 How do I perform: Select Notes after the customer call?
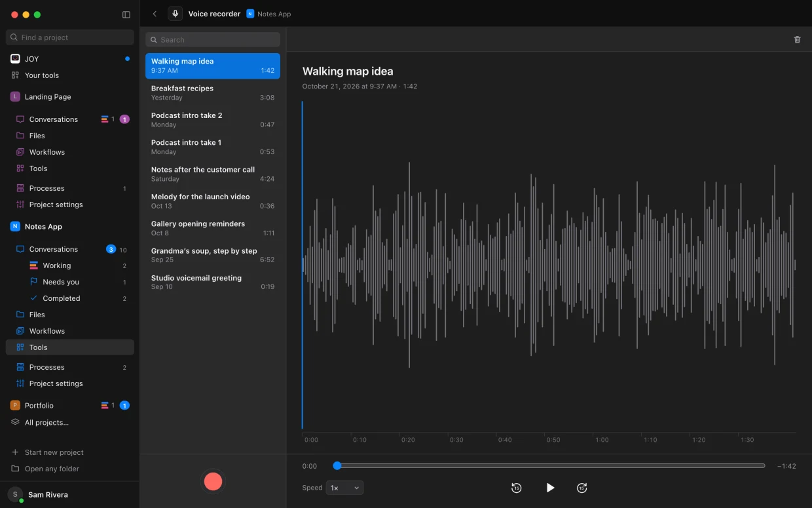point(213,174)
